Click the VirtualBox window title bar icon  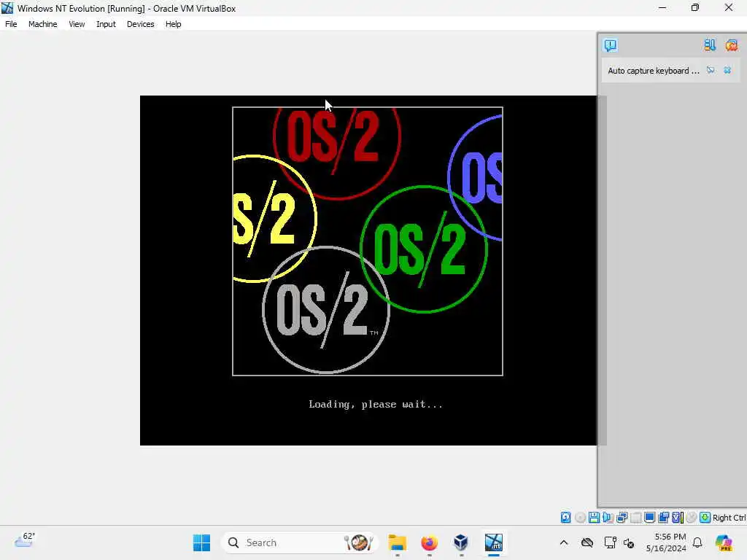7,8
